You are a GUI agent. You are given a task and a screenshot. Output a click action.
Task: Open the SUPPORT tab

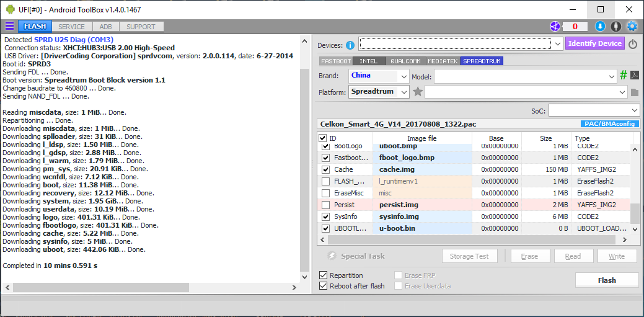click(x=141, y=26)
